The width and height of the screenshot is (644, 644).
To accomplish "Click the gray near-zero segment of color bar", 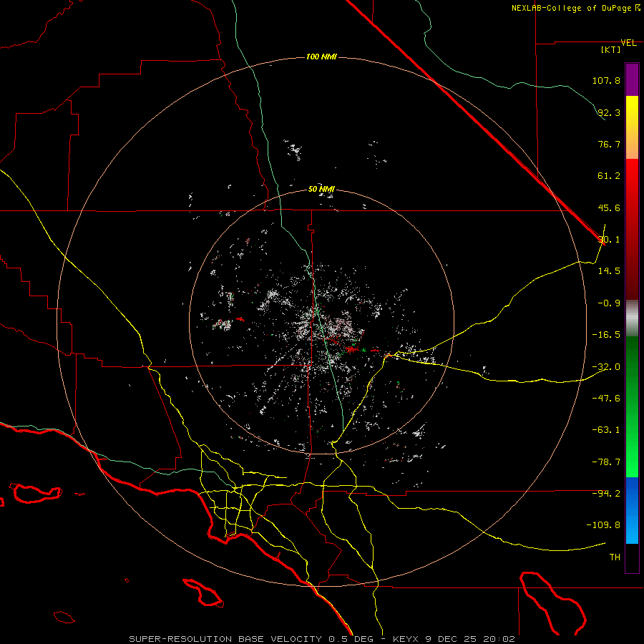I will point(632,318).
